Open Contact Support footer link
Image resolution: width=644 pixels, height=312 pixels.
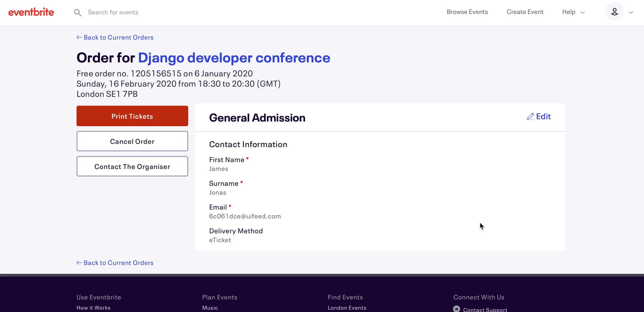point(485,309)
